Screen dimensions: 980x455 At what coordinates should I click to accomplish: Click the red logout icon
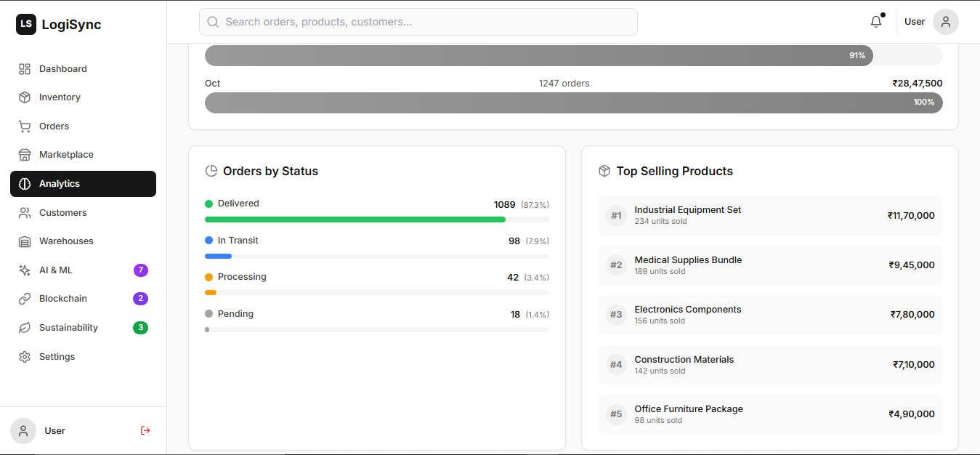tap(145, 430)
